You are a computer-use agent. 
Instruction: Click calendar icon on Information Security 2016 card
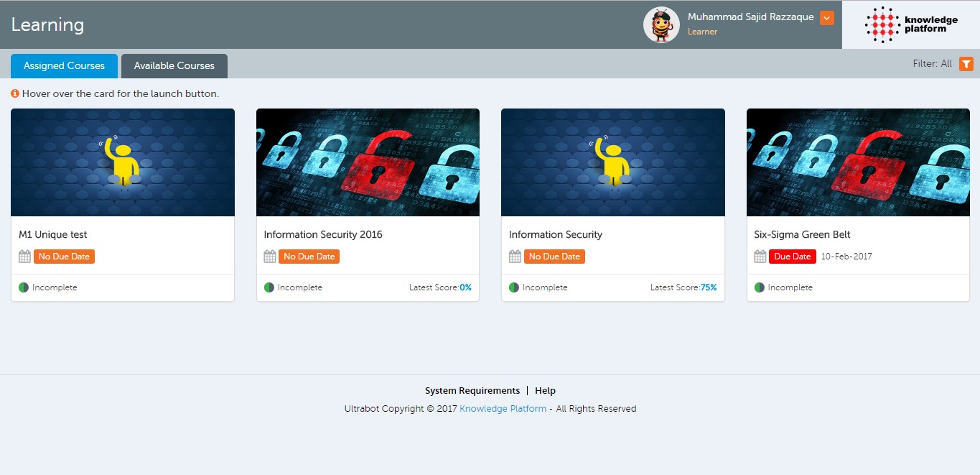[x=270, y=257]
